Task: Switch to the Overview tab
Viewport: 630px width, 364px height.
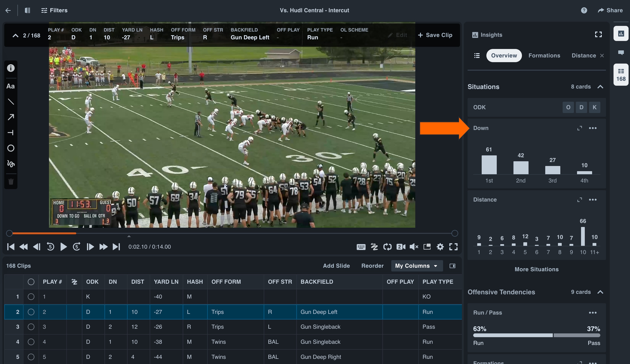Action: [504, 56]
